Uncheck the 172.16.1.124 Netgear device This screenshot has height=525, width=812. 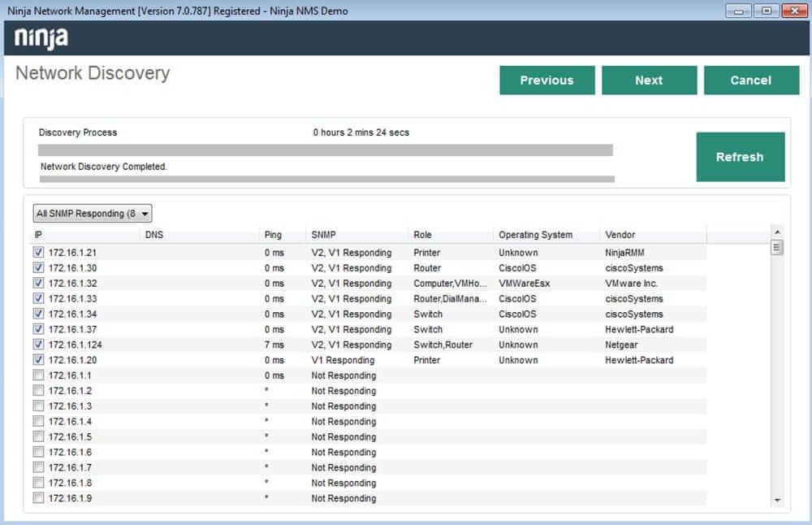(x=38, y=345)
